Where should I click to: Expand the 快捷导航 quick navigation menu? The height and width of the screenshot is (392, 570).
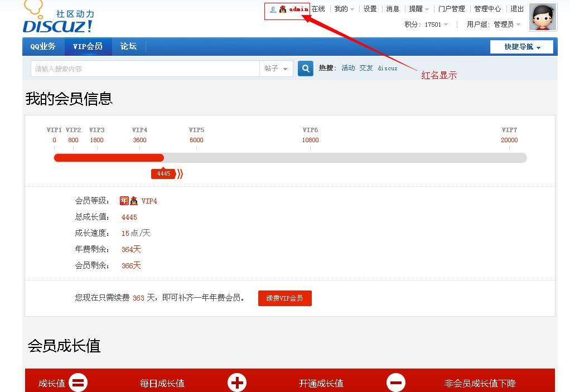[521, 47]
